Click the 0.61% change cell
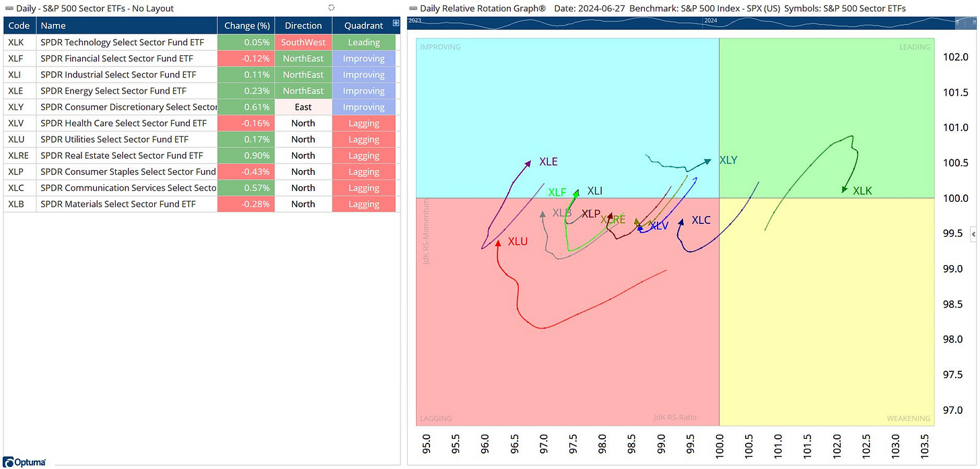 (246, 107)
